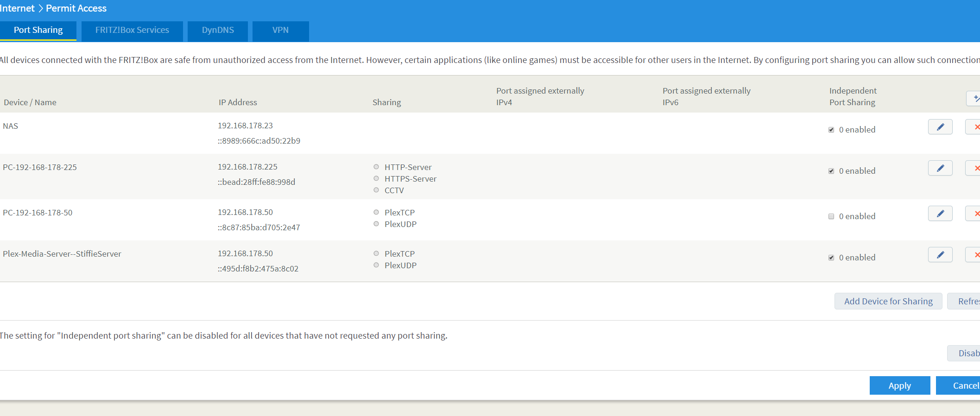This screenshot has height=416, width=980.
Task: Delete the PC-192-168-178-50 entry
Action: pyautogui.click(x=973, y=214)
